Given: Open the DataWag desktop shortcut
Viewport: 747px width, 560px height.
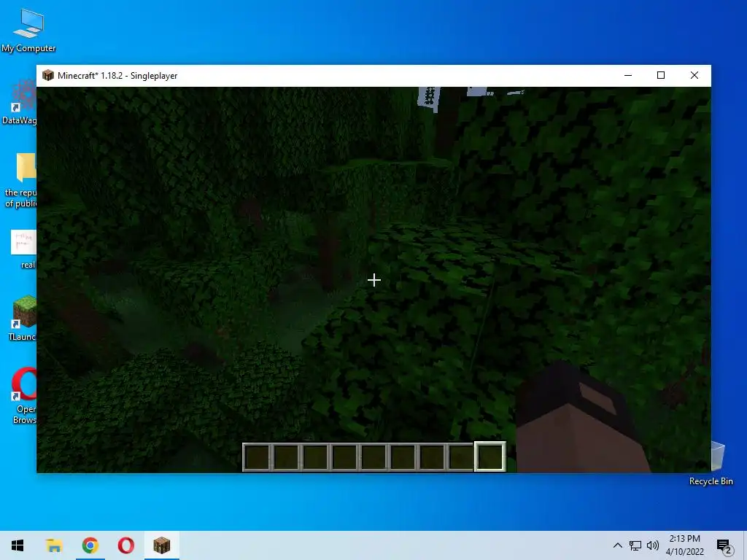Looking at the screenshot, I should pyautogui.click(x=19, y=102).
